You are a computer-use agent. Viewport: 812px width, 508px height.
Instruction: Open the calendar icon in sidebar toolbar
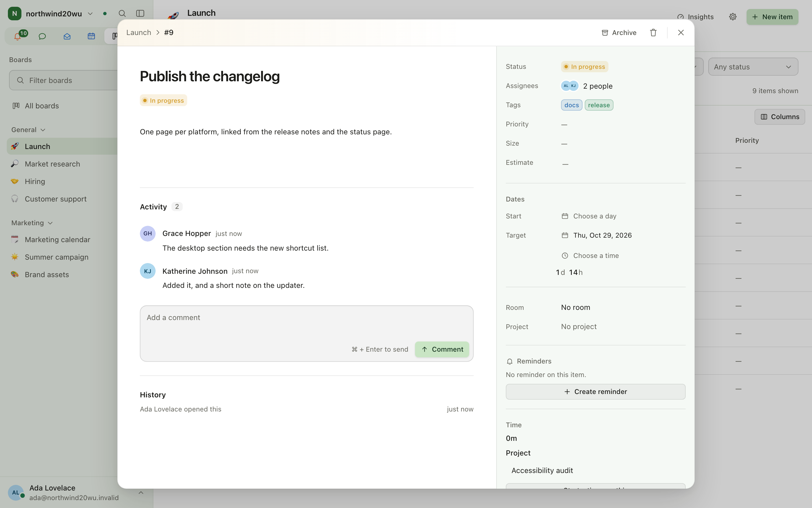tap(91, 36)
